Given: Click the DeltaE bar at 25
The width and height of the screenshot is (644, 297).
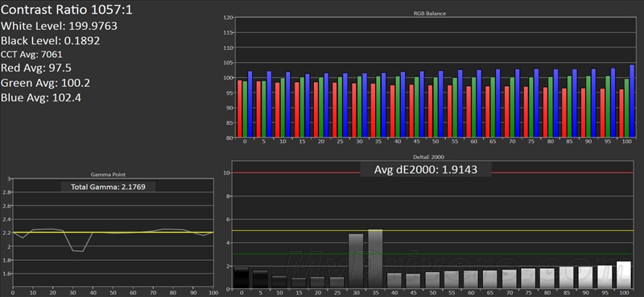Looking at the screenshot, I should pyautogui.click(x=336, y=283).
